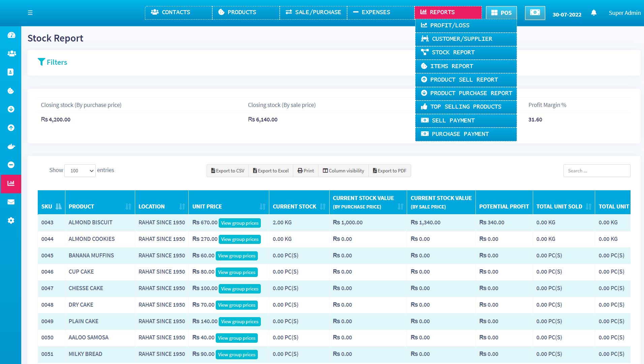Click the table Search field

596,171
